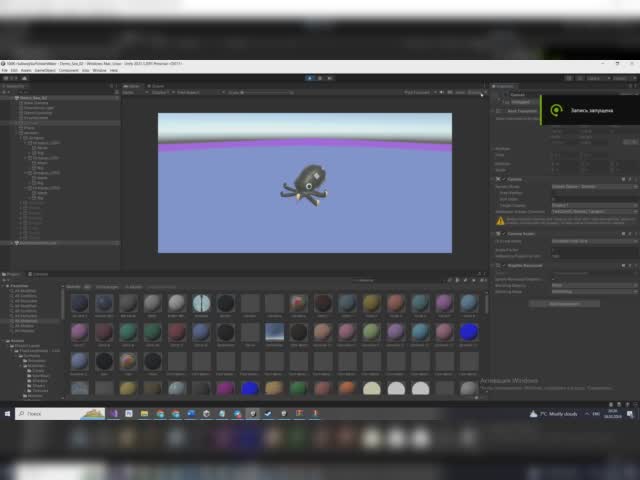Select the Hierarchy tab
640x480 pixels.
click(13, 86)
